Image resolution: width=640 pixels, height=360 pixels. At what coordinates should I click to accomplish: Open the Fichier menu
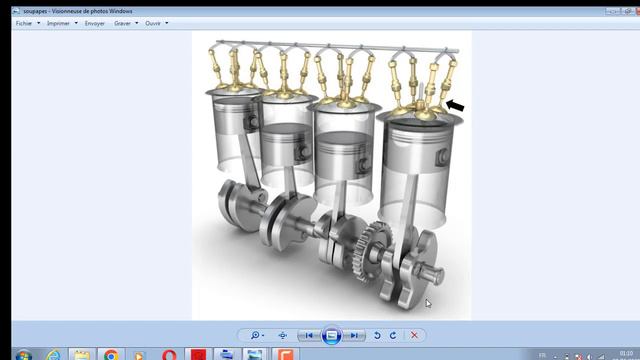tap(24, 23)
